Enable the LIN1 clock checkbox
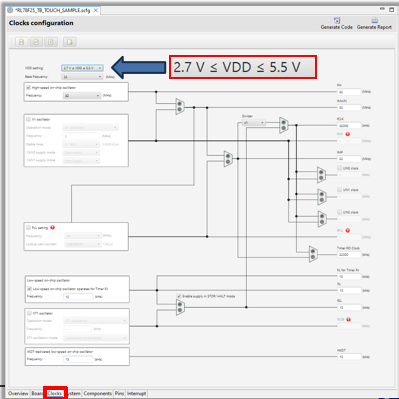Image resolution: width=399 pixels, height=399 pixels. point(339,189)
